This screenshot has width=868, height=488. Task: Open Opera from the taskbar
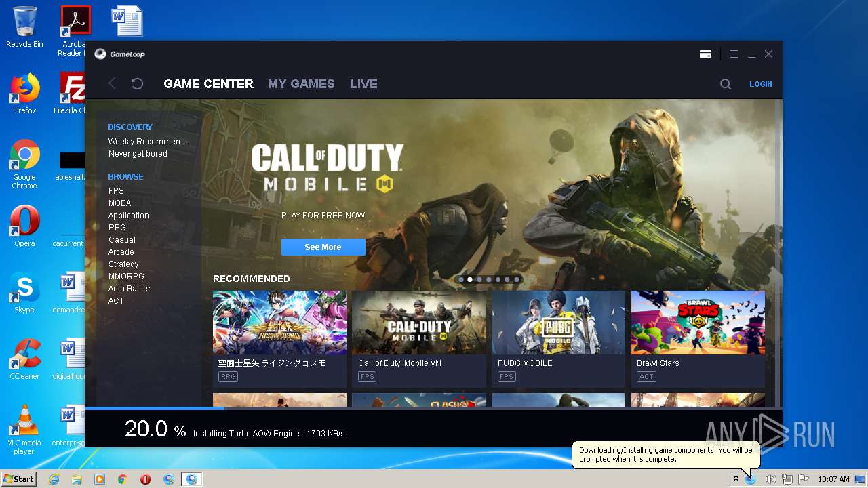145,479
